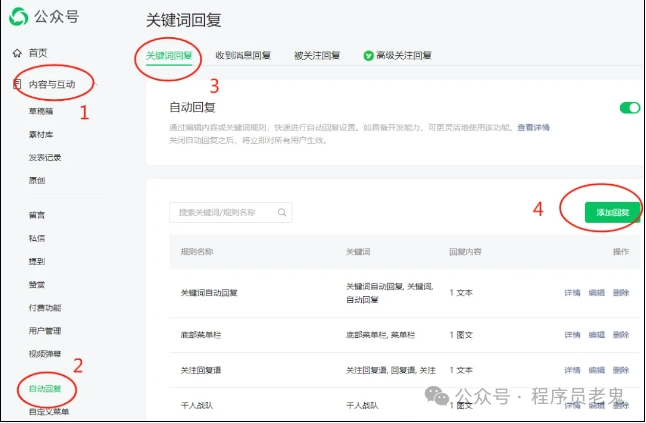
Task: Click 编辑 for 关键词自动回复 rule
Action: [597, 293]
